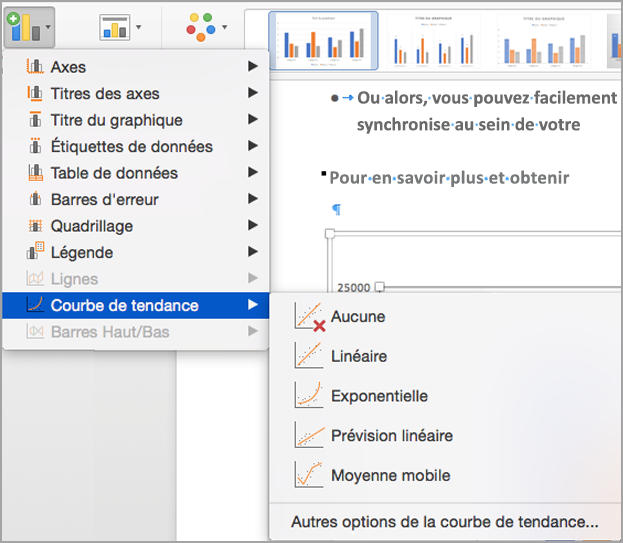Image resolution: width=623 pixels, height=543 pixels.
Task: Click the Titre du graphique icon
Action: pyautogui.click(x=35, y=119)
